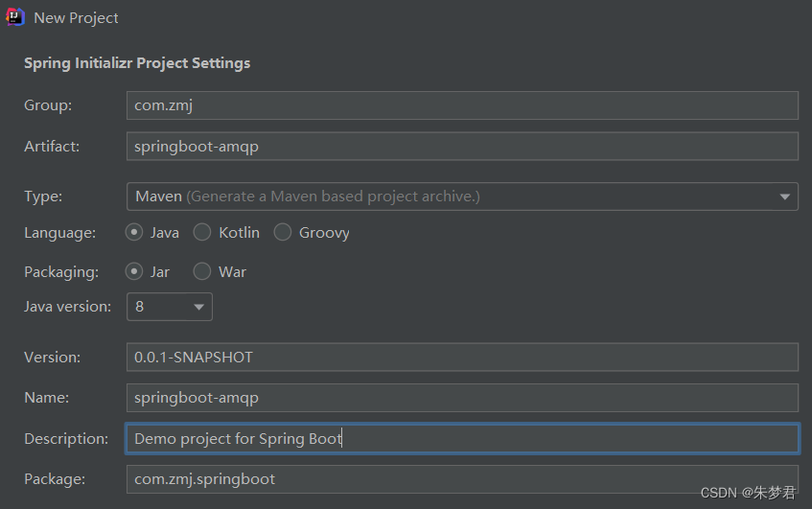The image size is (812, 509).
Task: Click the Artifact text field
Action: (462, 146)
